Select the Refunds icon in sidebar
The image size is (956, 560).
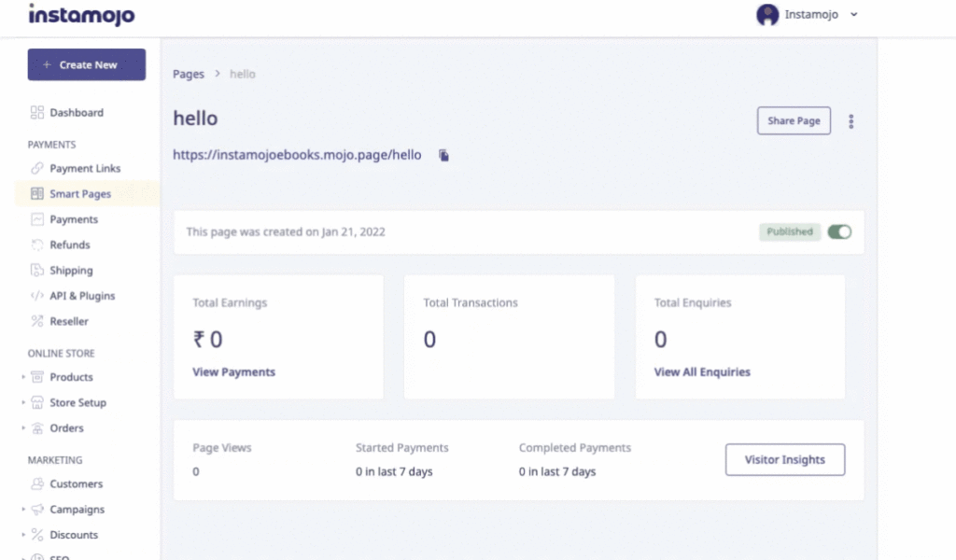coord(37,245)
